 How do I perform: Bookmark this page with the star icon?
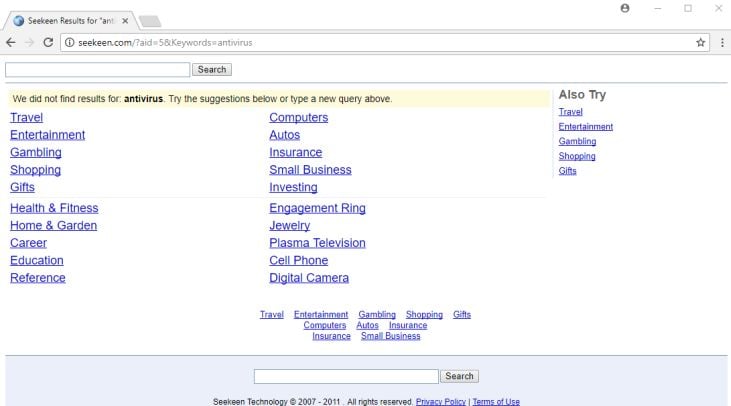[700, 42]
